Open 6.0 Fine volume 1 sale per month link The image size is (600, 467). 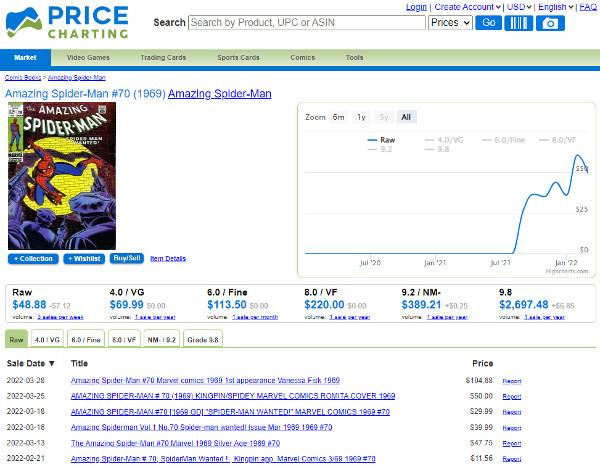pyautogui.click(x=255, y=317)
